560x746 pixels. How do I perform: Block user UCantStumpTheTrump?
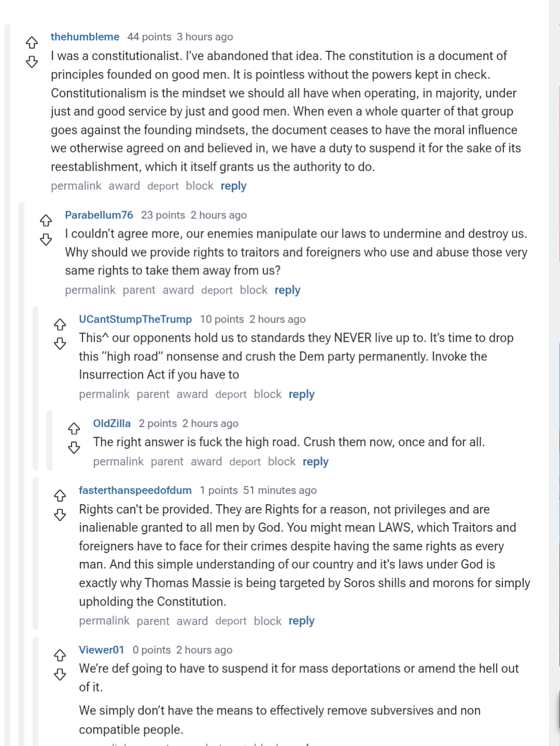[x=268, y=394]
